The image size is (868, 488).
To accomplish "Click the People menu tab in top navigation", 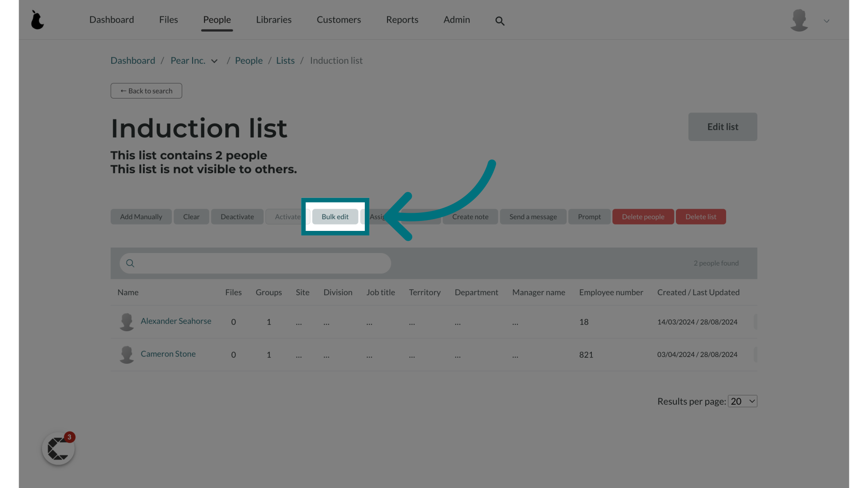I will (217, 20).
